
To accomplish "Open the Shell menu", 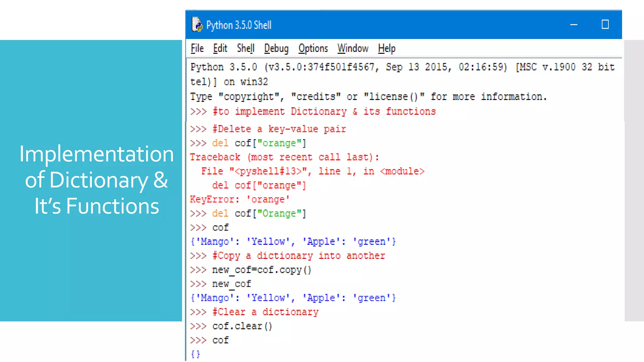I will [x=246, y=48].
